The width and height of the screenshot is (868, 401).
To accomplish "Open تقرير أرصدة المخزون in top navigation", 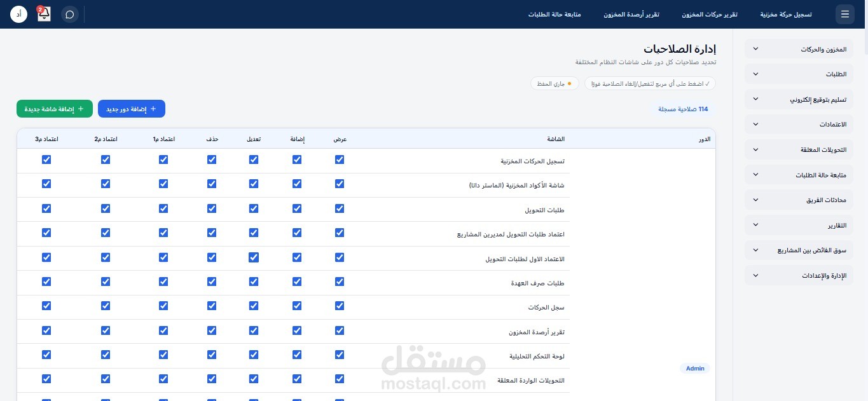I will pyautogui.click(x=631, y=14).
